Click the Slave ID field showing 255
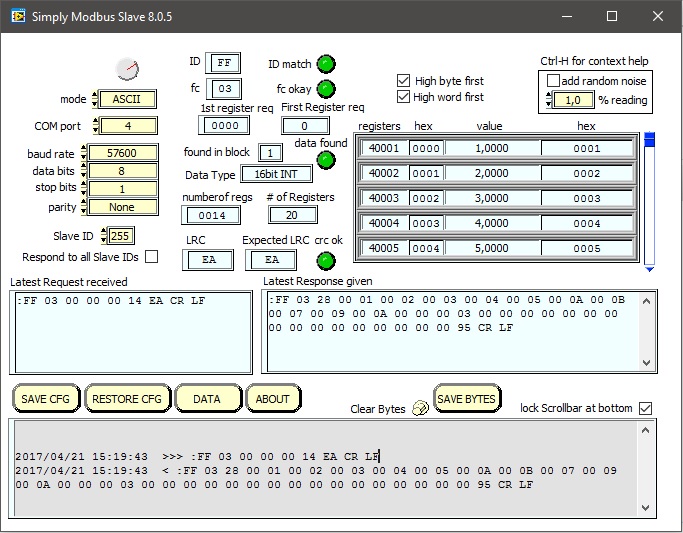683x533 pixels. point(121,236)
